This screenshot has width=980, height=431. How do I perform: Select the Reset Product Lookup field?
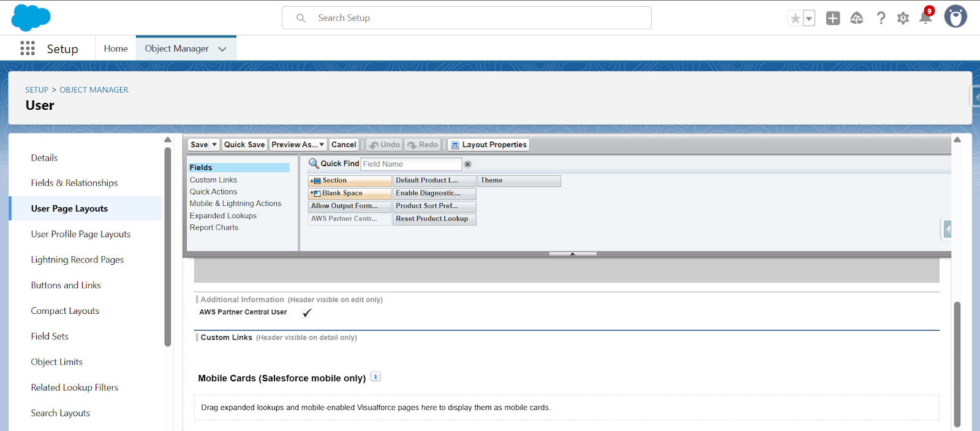coord(434,219)
